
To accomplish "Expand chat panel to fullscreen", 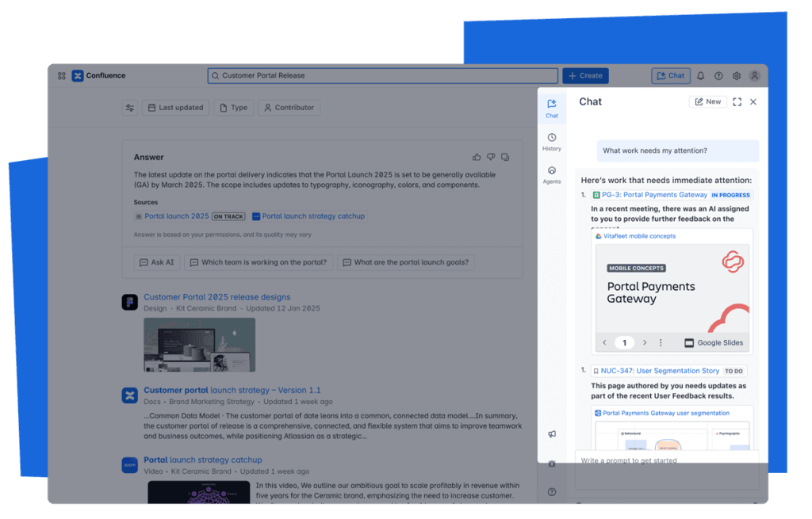I will (x=737, y=102).
